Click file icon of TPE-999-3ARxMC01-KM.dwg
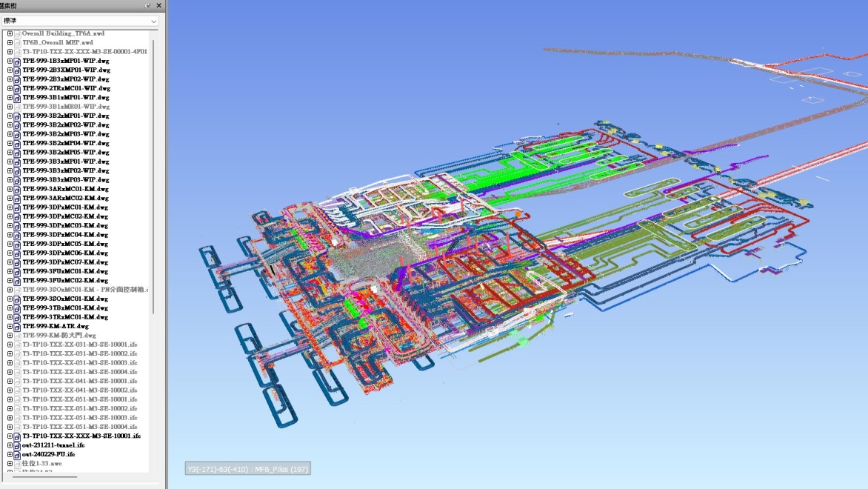This screenshot has height=489, width=868. point(17,189)
